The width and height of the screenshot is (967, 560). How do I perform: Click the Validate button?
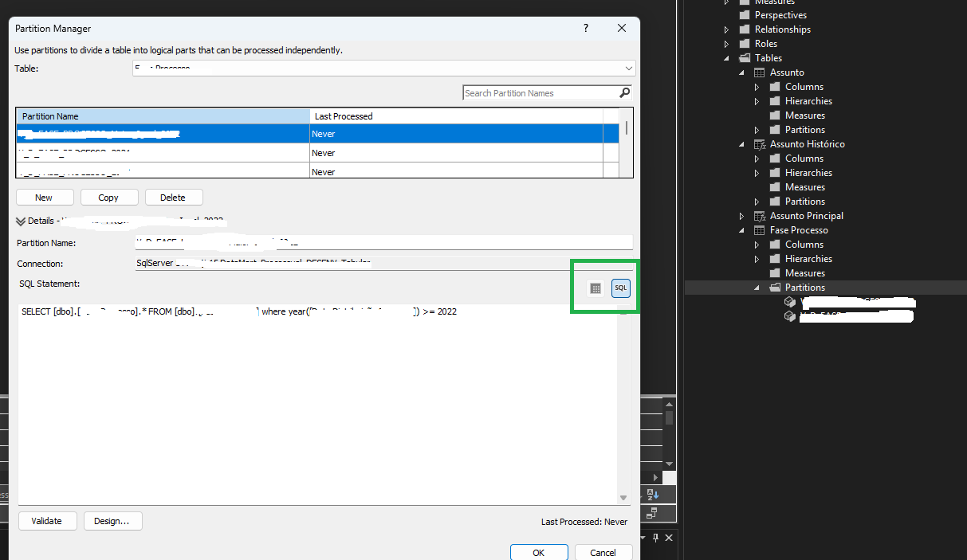pyautogui.click(x=48, y=521)
